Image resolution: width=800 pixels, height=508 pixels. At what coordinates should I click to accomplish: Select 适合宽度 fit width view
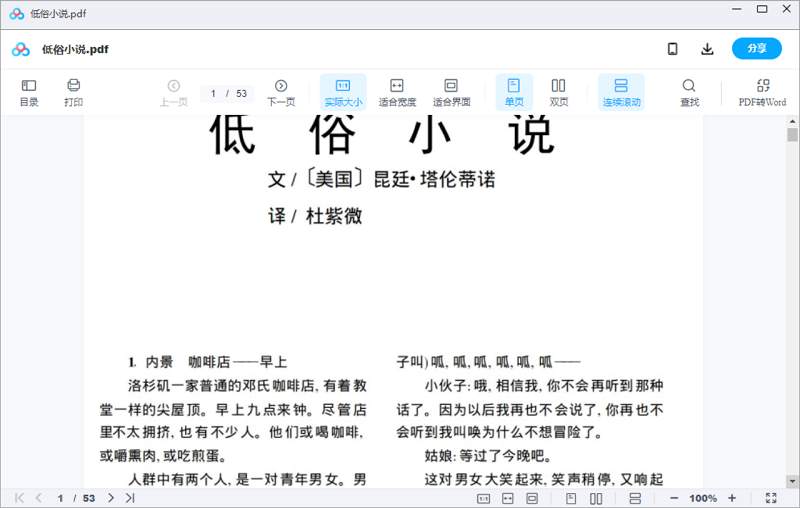click(397, 92)
